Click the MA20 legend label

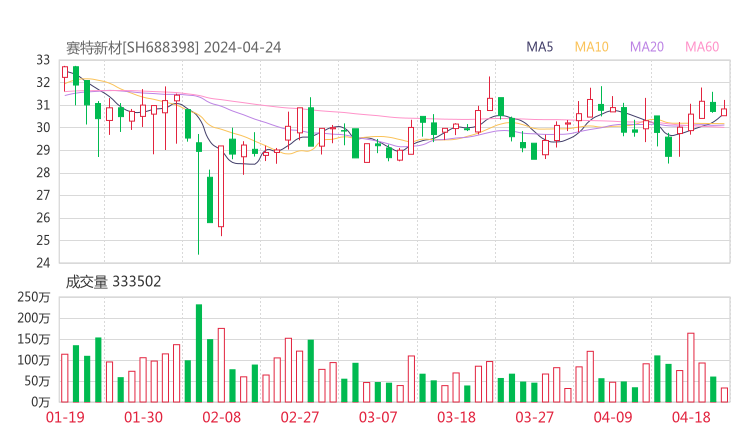[x=647, y=47]
